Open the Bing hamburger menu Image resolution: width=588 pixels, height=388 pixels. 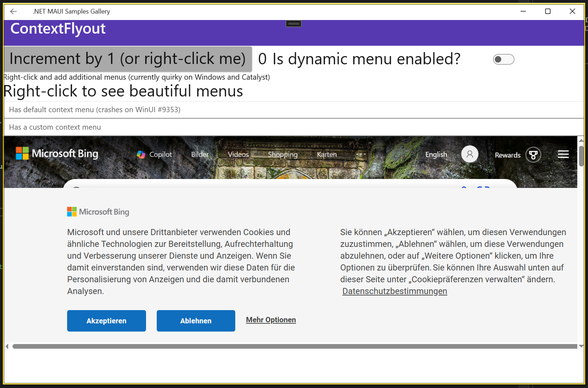coord(563,154)
